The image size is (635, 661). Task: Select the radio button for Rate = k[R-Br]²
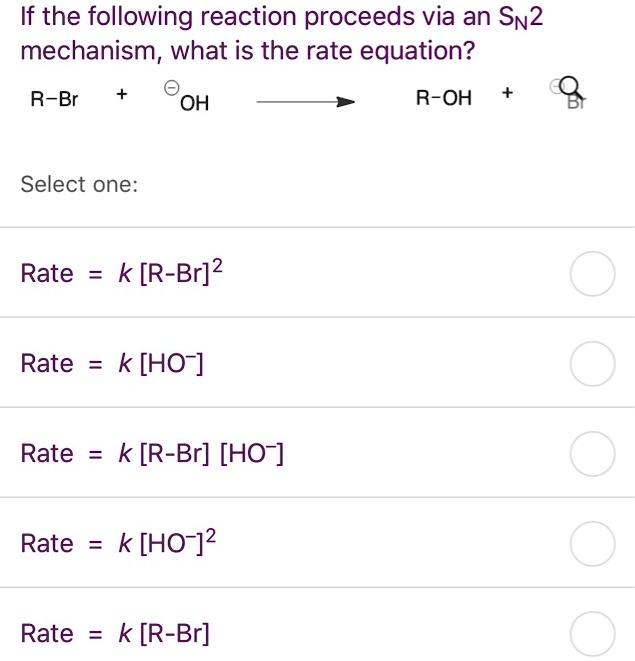[592, 275]
